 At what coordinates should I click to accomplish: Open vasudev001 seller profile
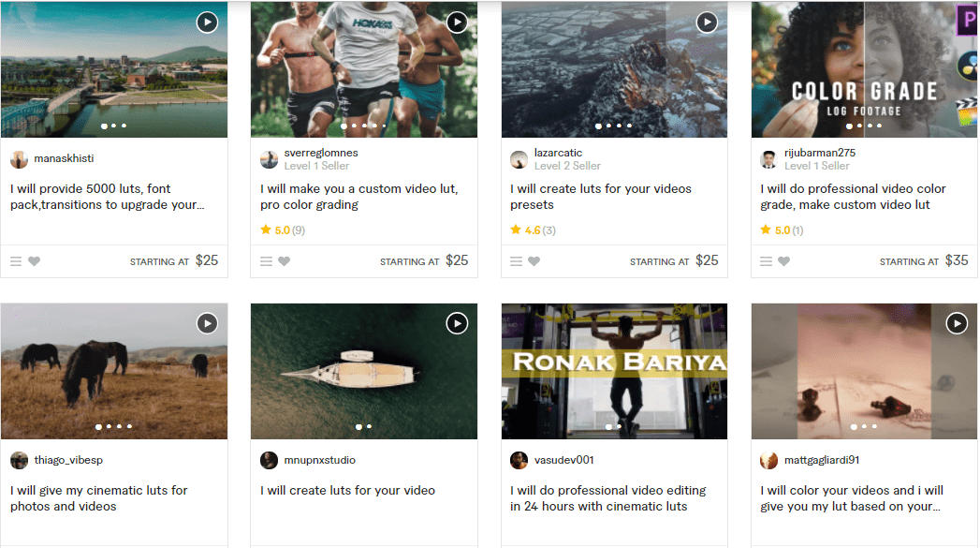pos(563,460)
